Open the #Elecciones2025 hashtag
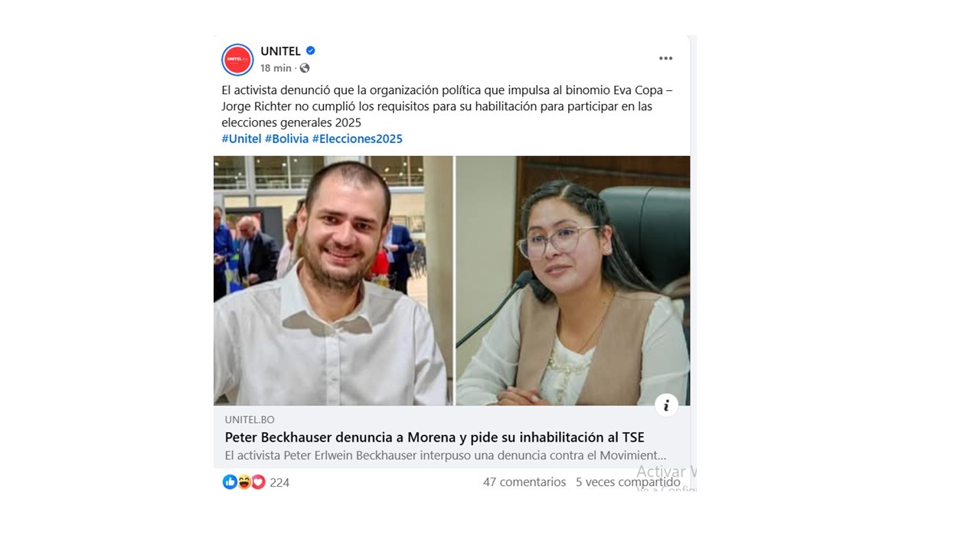The image size is (980, 551). (357, 139)
